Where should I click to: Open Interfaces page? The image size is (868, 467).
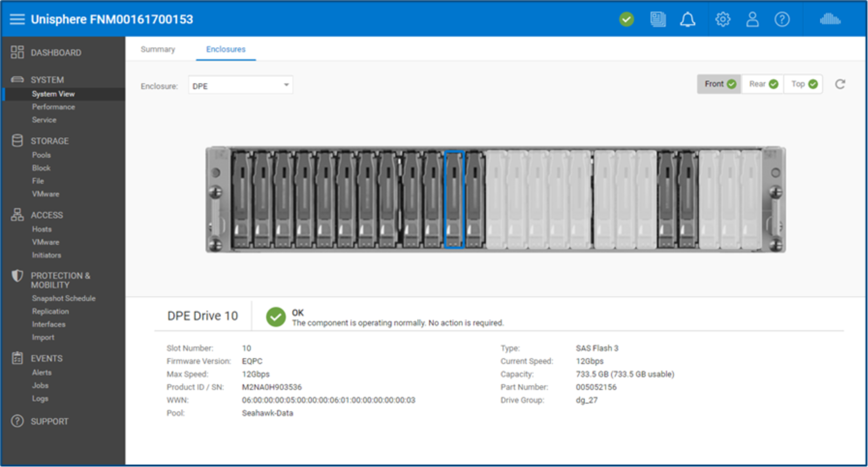click(48, 325)
